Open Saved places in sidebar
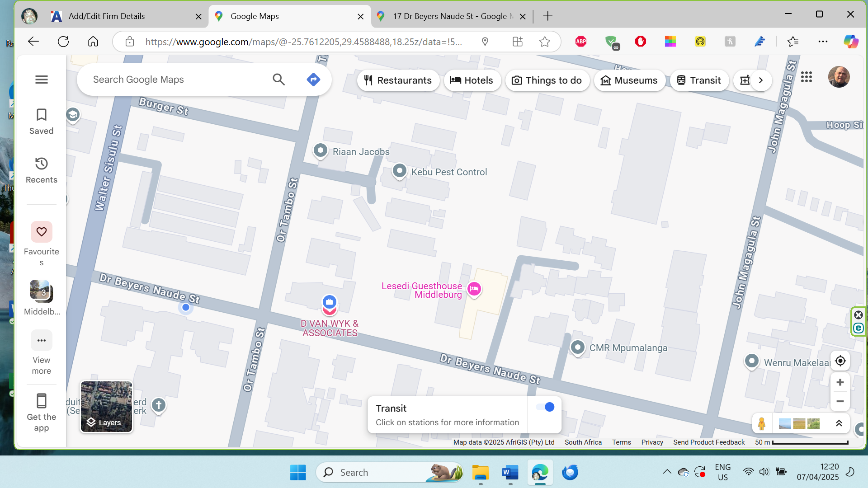Viewport: 868px width, 488px height. coord(41,121)
